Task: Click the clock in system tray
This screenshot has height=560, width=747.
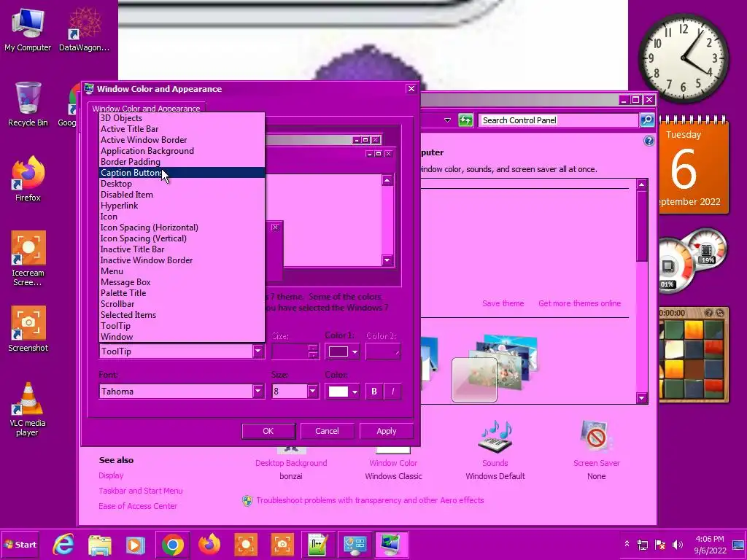Action: click(x=709, y=544)
